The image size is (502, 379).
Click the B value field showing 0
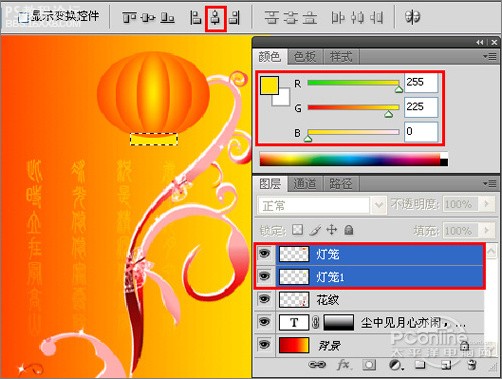(x=421, y=132)
